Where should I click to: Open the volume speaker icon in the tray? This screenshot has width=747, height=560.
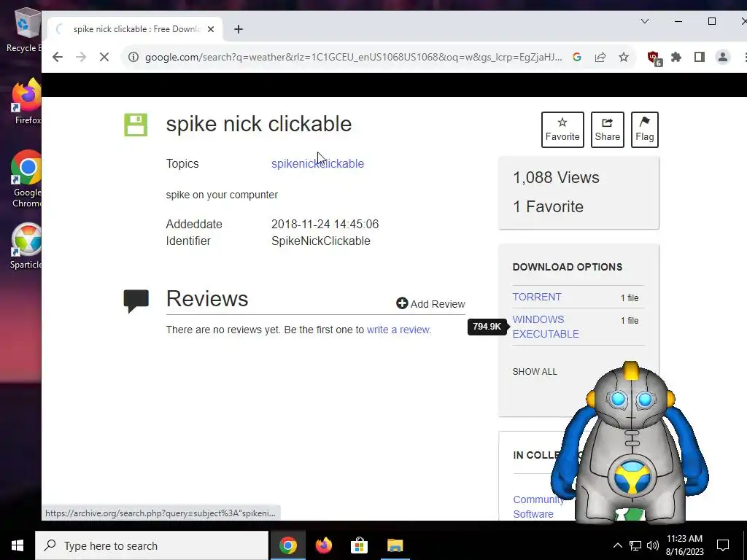653,545
